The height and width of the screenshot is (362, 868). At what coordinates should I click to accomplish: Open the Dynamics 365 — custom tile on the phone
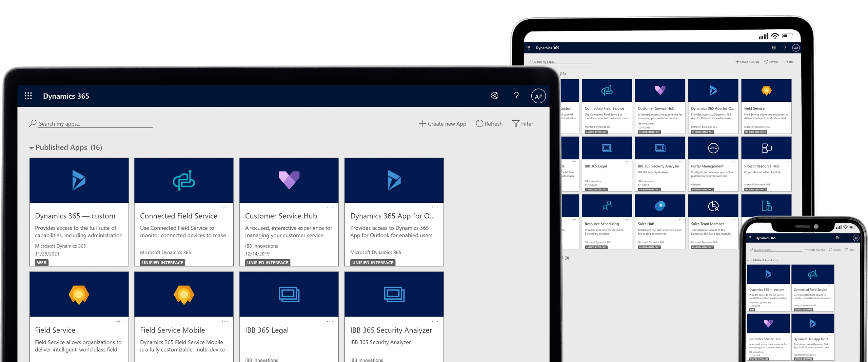click(768, 288)
